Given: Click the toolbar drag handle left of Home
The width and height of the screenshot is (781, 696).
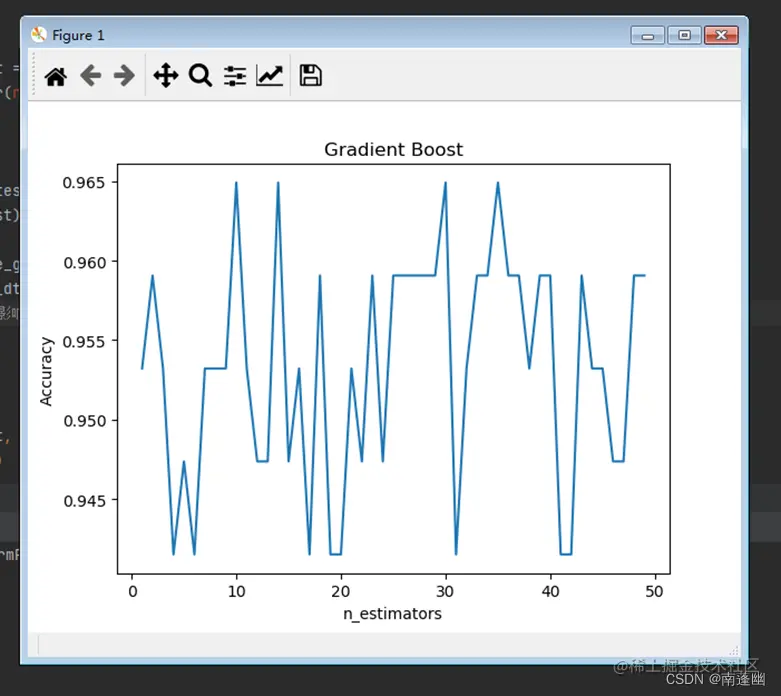Looking at the screenshot, I should tap(33, 74).
